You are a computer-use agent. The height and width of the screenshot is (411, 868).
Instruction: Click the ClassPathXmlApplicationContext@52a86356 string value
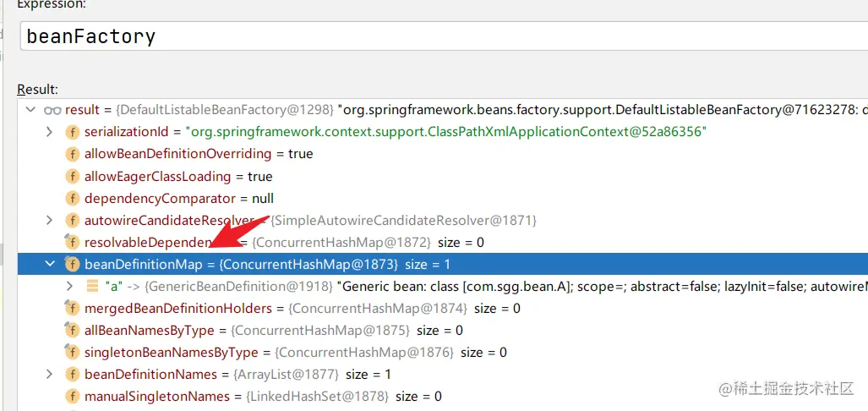[x=447, y=132]
